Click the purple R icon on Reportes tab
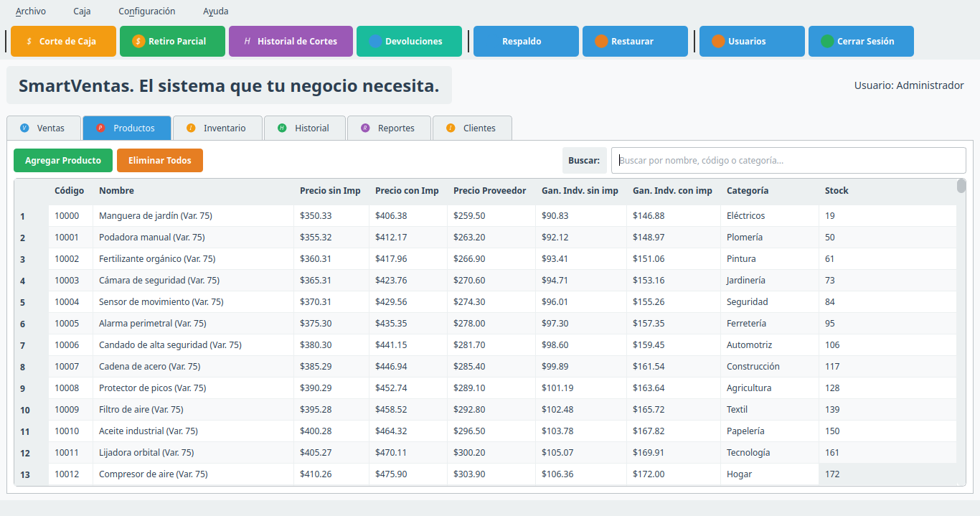Screen dimensions: 980x516 tap(365, 128)
